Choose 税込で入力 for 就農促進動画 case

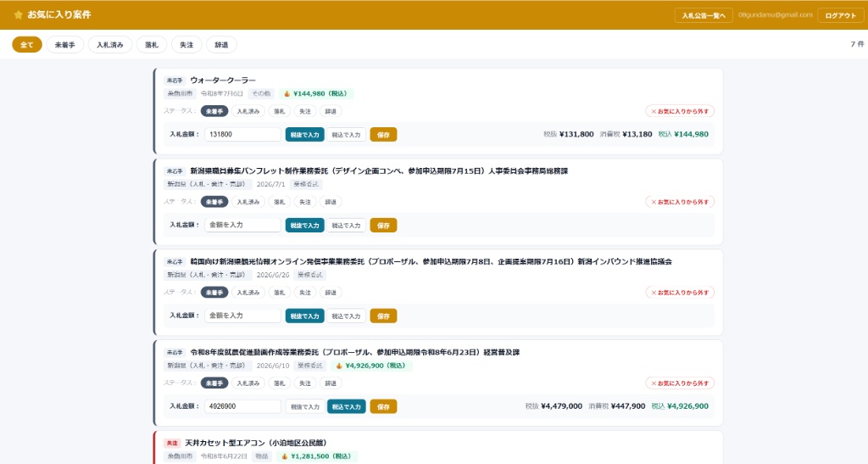pos(346,407)
